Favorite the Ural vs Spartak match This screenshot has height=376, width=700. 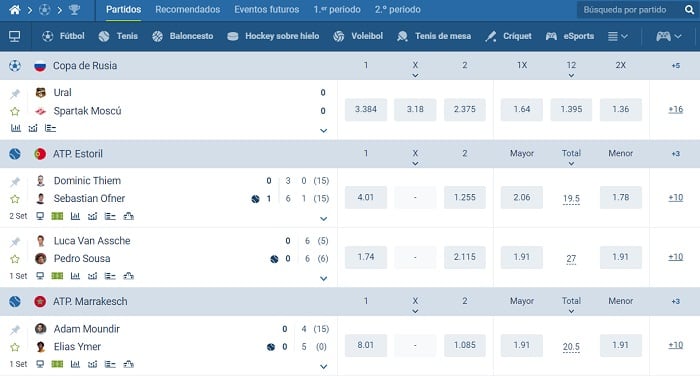tap(15, 111)
